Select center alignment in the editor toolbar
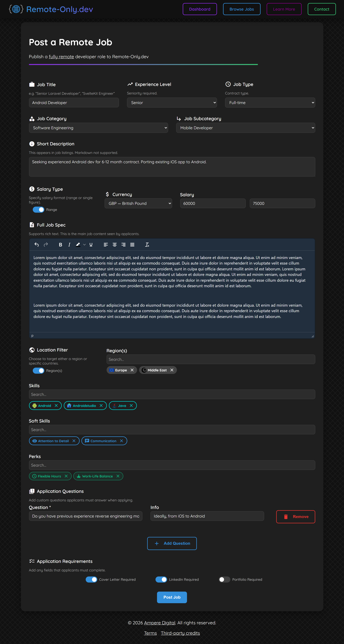 (x=115, y=245)
